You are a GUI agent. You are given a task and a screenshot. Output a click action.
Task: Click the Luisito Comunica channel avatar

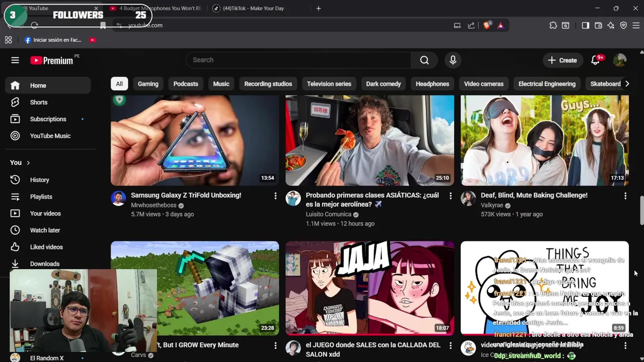pyautogui.click(x=293, y=198)
